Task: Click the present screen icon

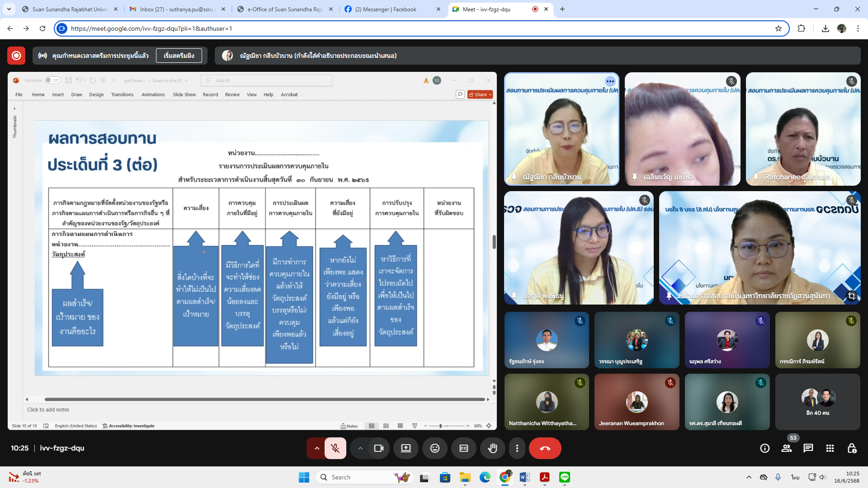Action: [406, 448]
